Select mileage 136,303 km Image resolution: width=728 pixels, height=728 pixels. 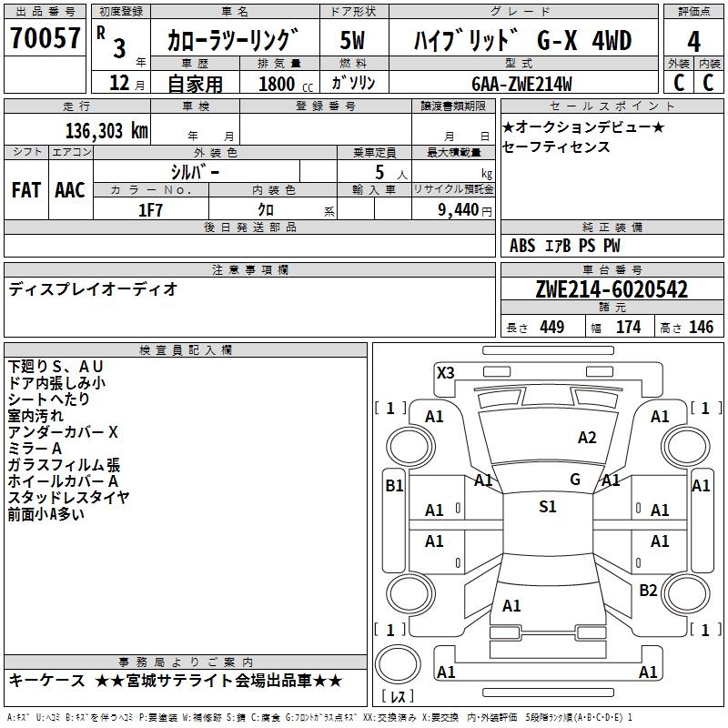tap(106, 131)
